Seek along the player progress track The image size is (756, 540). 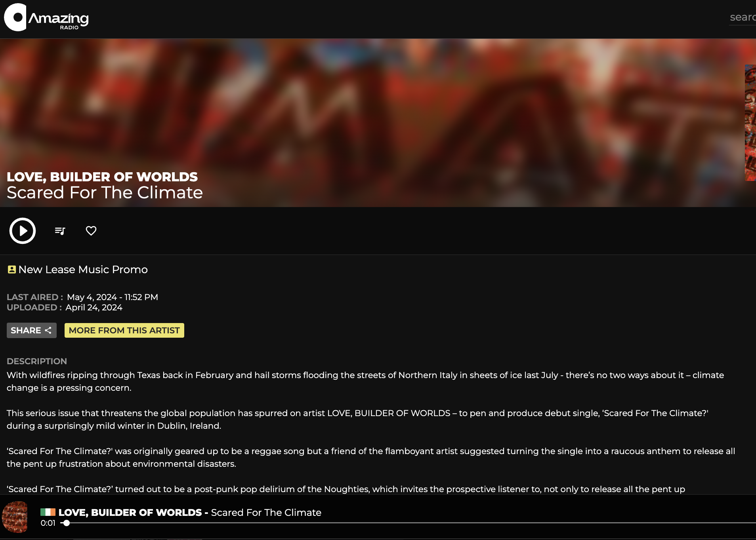408,523
